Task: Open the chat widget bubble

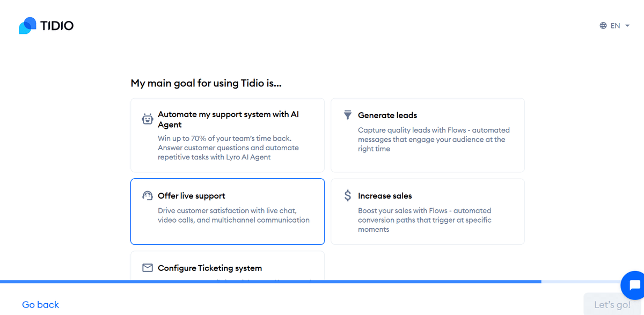Action: click(633, 285)
